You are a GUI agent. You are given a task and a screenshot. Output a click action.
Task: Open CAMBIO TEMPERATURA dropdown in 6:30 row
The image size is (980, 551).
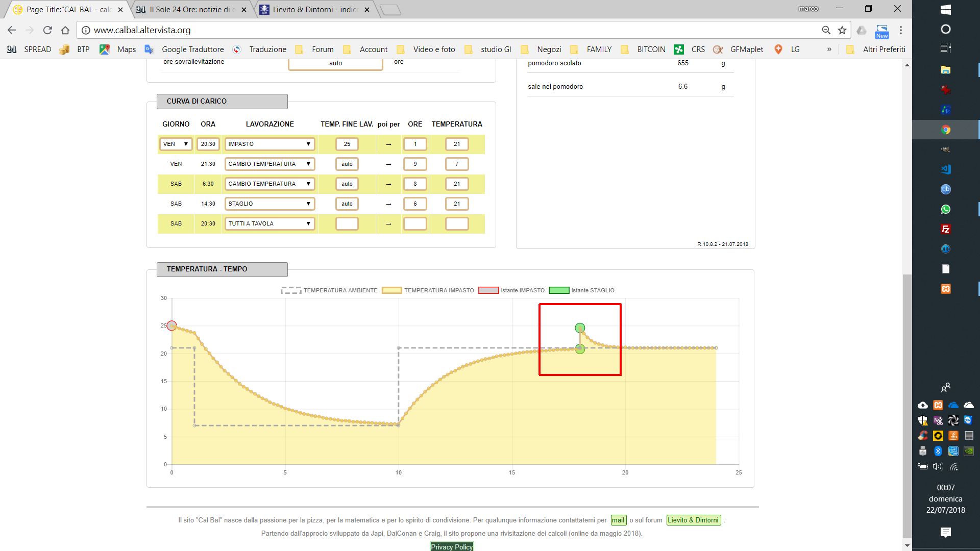point(269,184)
